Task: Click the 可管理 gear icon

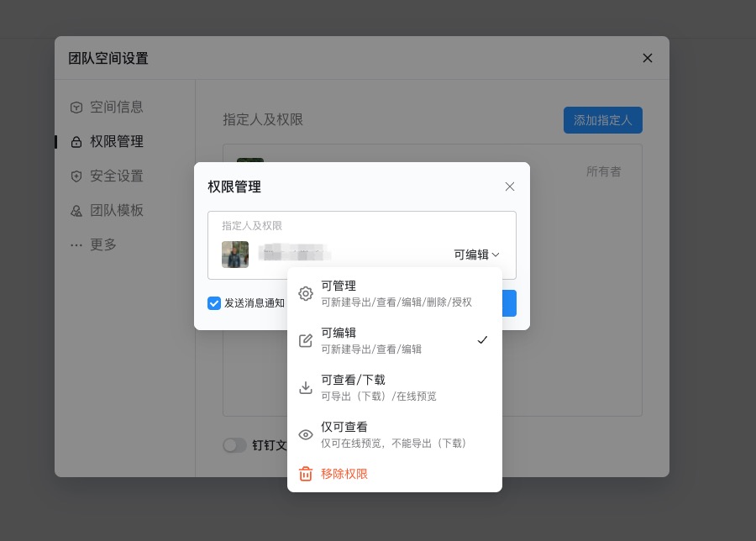Action: pyautogui.click(x=306, y=293)
